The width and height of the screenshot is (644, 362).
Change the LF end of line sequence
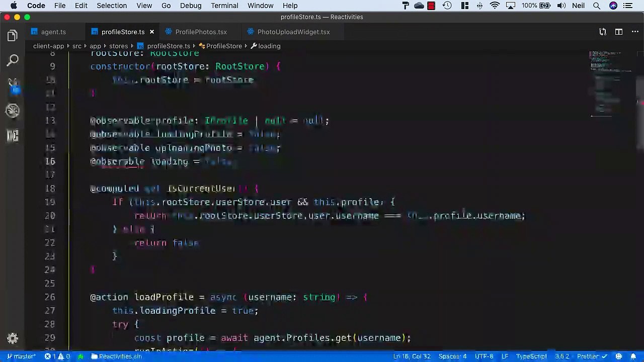505,356
